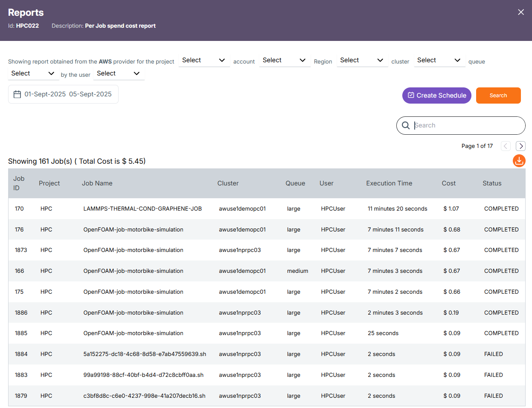Click the Showing 161 Job(s) total cost summary
Viewport: 532px width, 408px height.
tap(77, 161)
